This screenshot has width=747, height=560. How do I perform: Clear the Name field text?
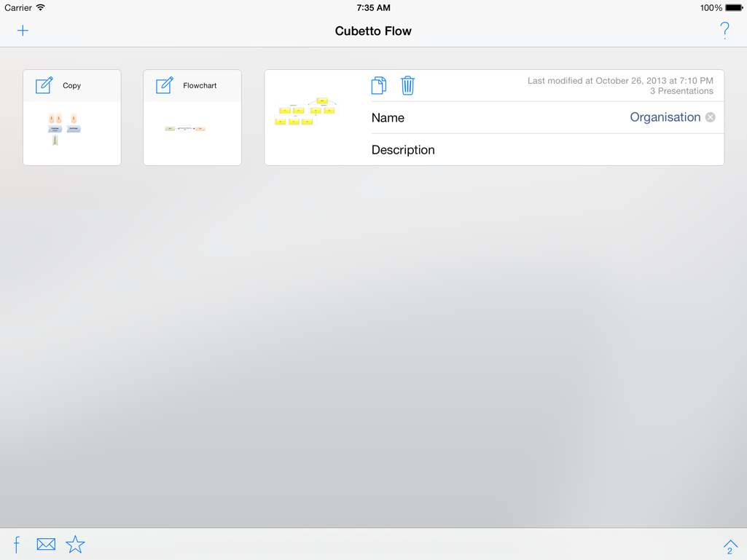point(711,117)
